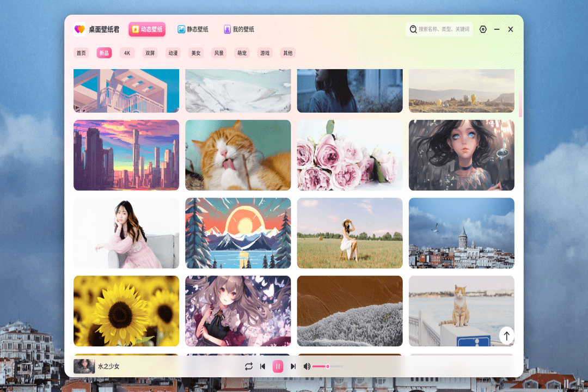
Task: Open the pink peony flowers wallpaper
Action: [350, 155]
